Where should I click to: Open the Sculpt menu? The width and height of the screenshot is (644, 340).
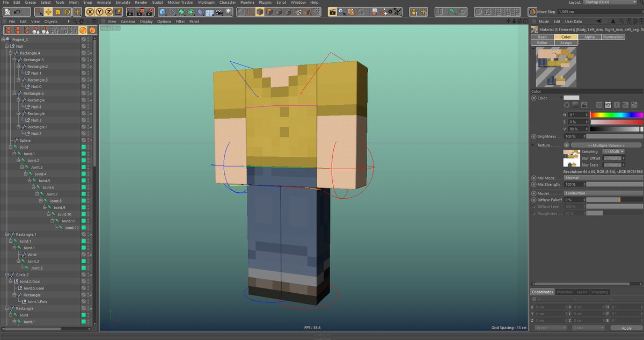click(x=157, y=3)
